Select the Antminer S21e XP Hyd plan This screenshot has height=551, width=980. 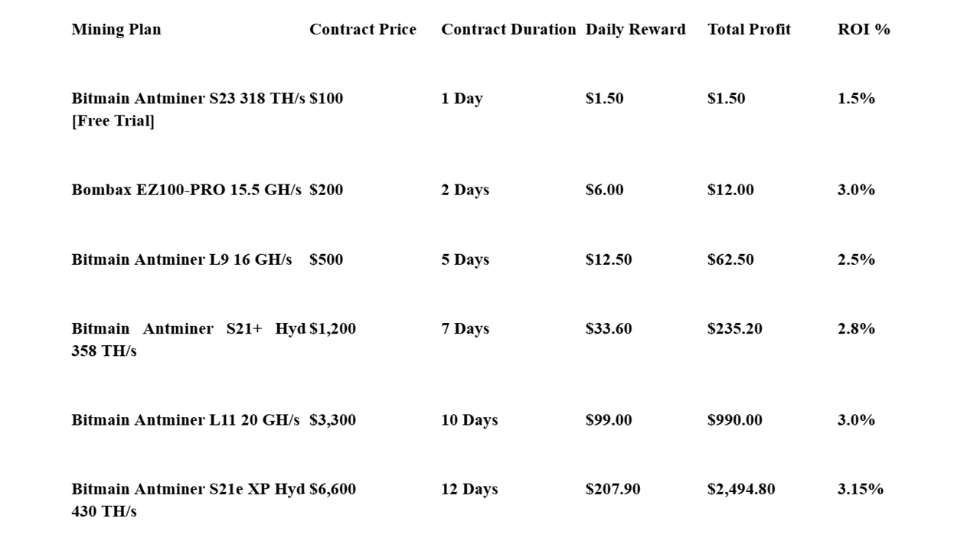point(188,500)
